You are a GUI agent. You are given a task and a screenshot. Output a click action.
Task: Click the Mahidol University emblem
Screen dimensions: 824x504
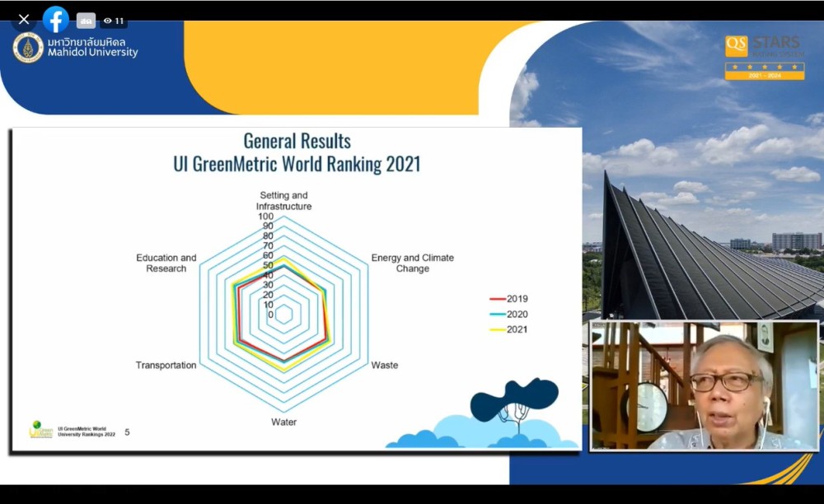[28, 48]
